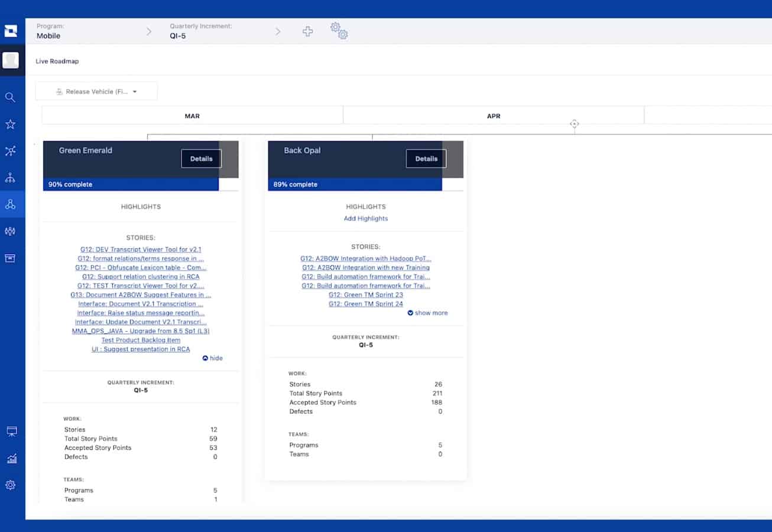Open the Release Vehicle filter dropdown
Image resolution: width=772 pixels, height=532 pixels.
(x=96, y=91)
